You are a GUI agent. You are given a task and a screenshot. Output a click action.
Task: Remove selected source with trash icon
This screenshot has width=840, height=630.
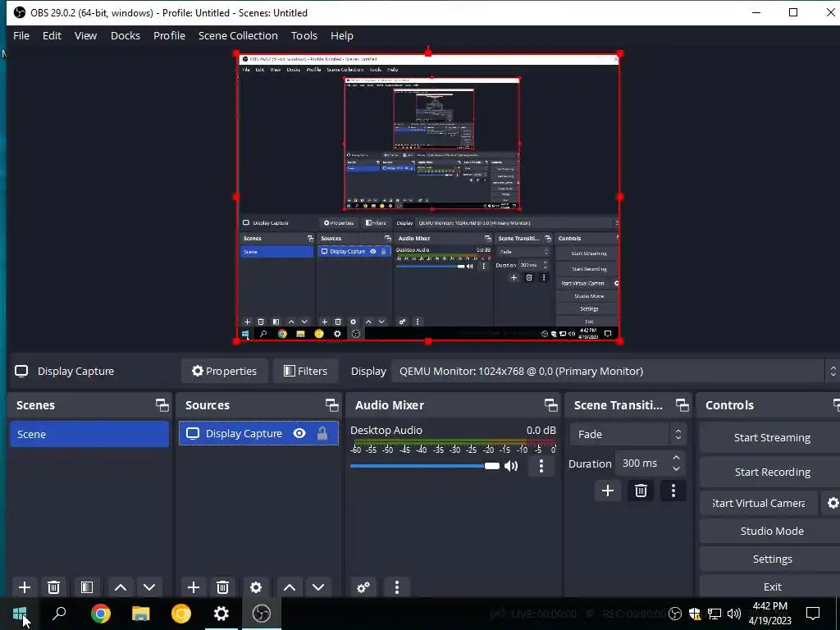(223, 587)
